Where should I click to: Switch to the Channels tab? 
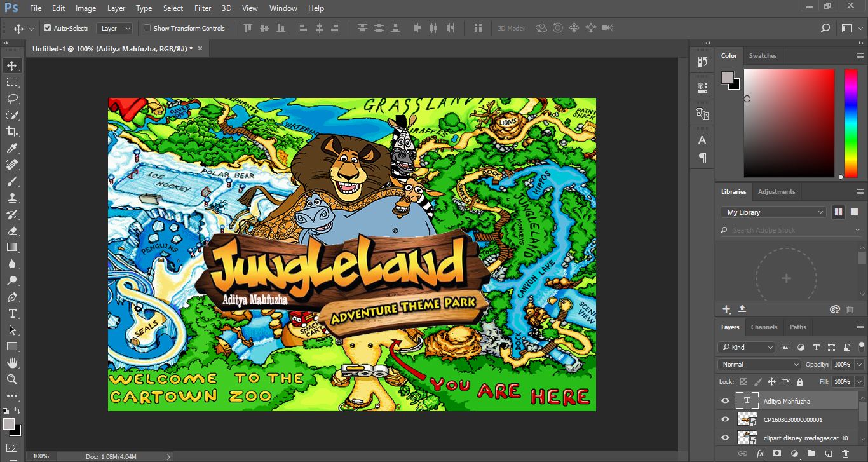pyautogui.click(x=764, y=327)
